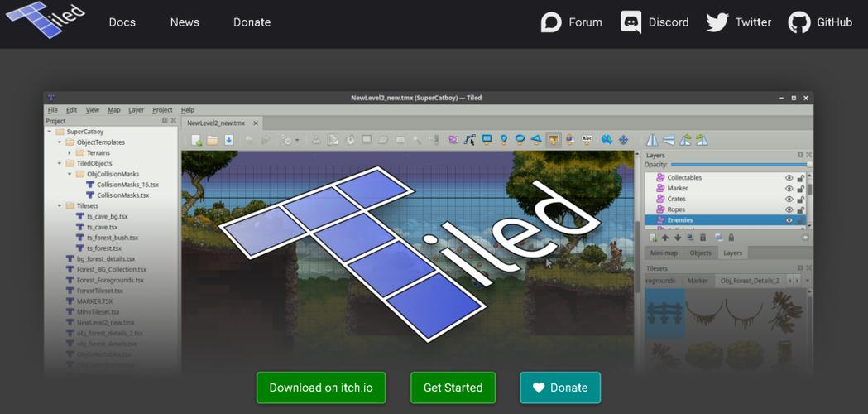Click the Discord logo icon
Screen dimensions: 868x414
(631, 22)
